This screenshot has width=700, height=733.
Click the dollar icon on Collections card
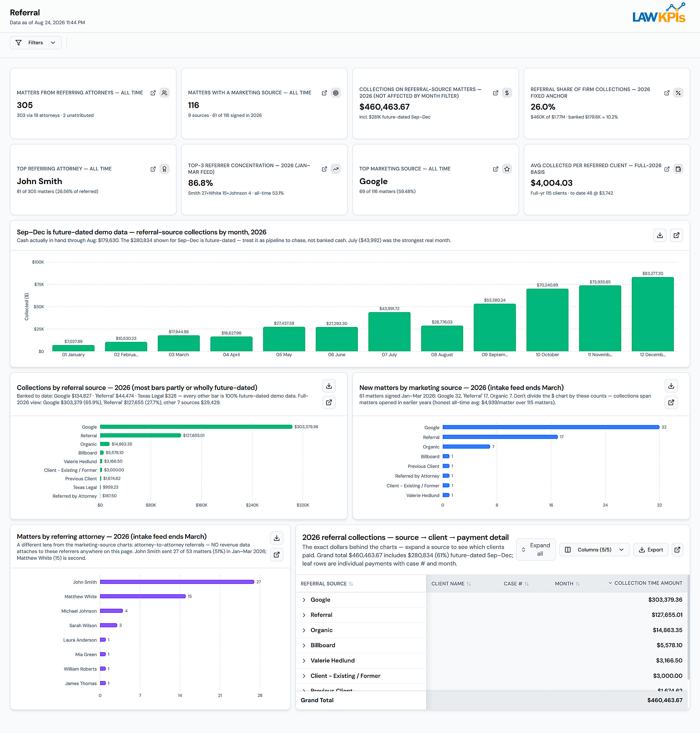click(x=507, y=93)
